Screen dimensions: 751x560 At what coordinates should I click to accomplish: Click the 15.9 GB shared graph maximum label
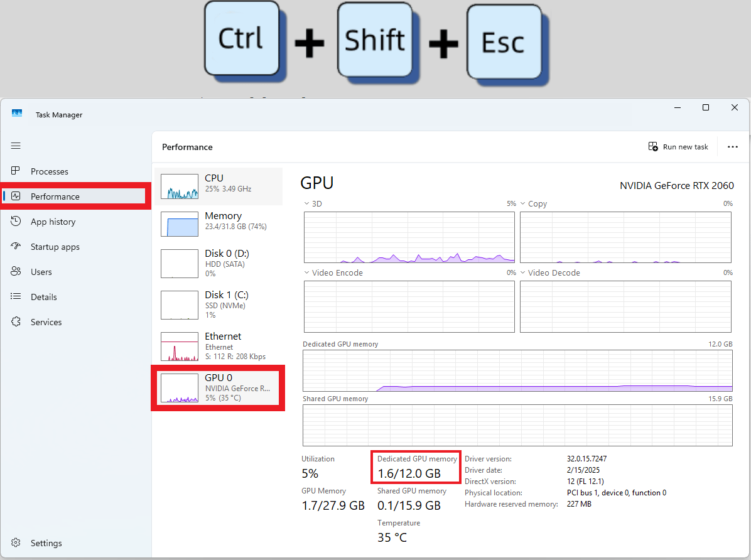click(720, 399)
